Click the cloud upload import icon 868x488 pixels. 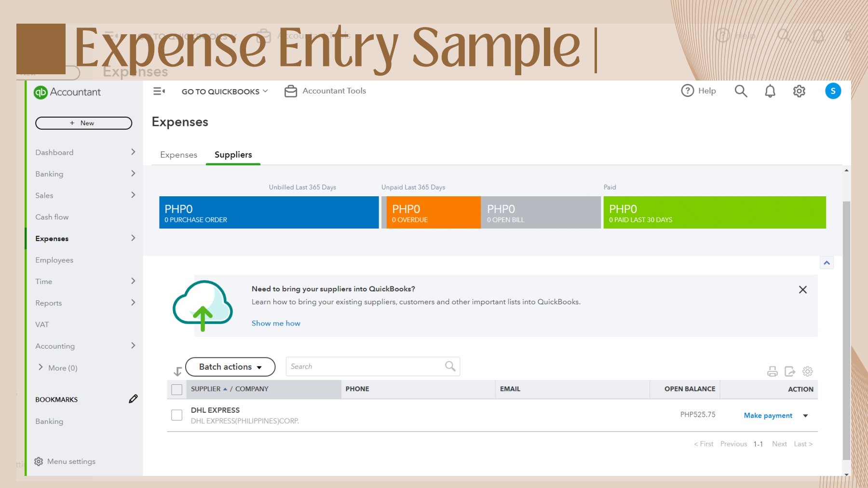[203, 306]
